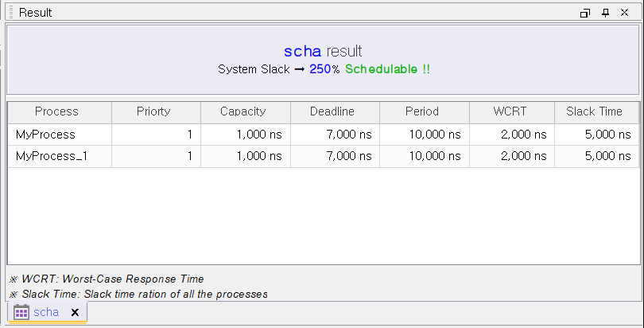Pin the Result panel

[605, 14]
